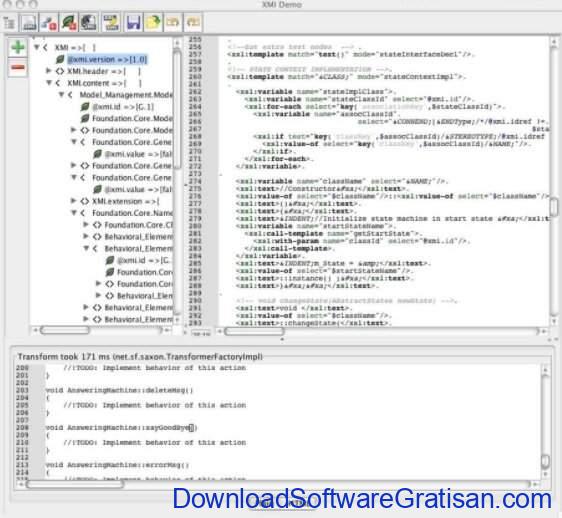Expand the XMI.extension tree node
This screenshot has width=562, height=518.
[73, 201]
